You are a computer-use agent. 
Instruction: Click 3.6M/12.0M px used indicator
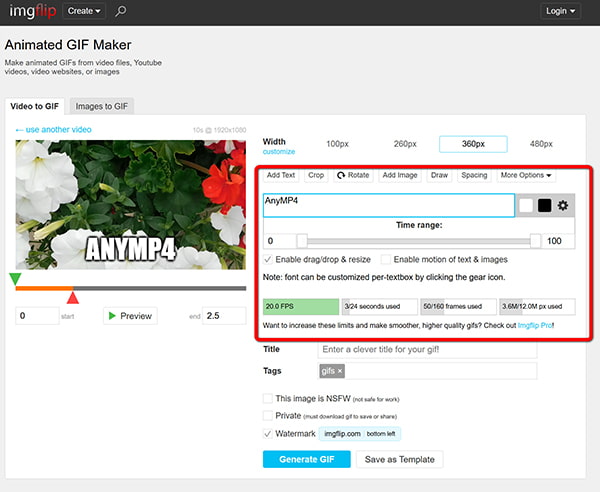tap(537, 306)
